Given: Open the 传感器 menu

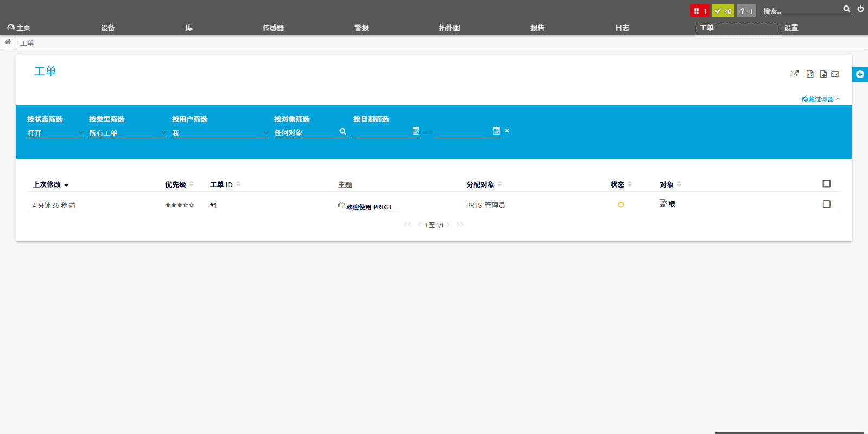Looking at the screenshot, I should point(273,28).
